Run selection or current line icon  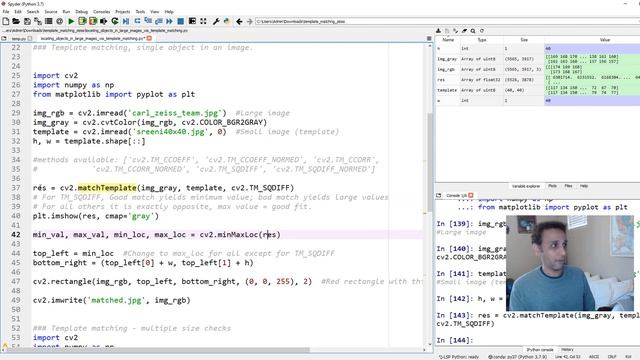pyautogui.click(x=104, y=21)
